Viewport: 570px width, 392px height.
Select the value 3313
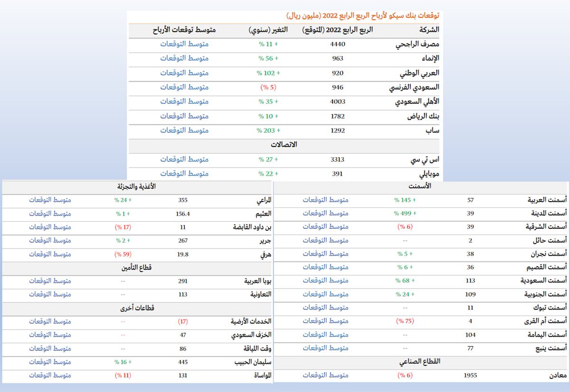click(337, 159)
